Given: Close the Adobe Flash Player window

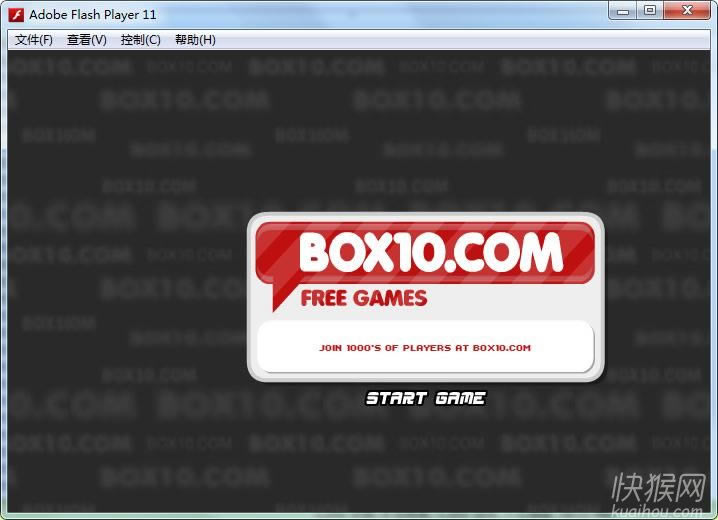Looking at the screenshot, I should 687,11.
